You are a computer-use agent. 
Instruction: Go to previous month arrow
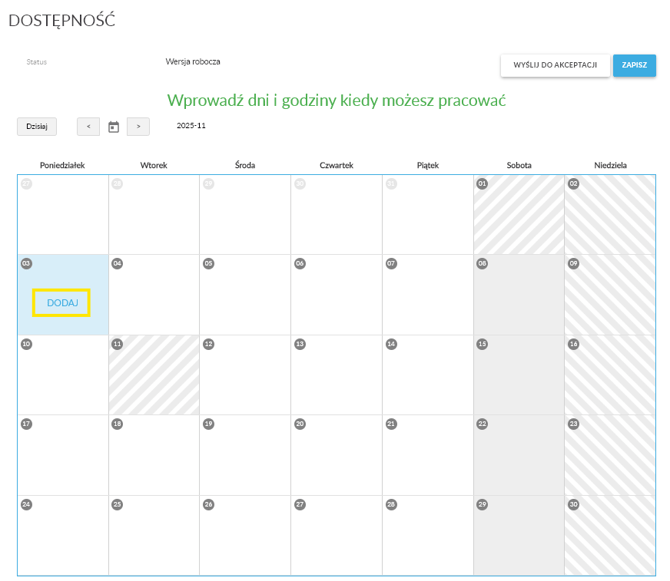click(88, 127)
